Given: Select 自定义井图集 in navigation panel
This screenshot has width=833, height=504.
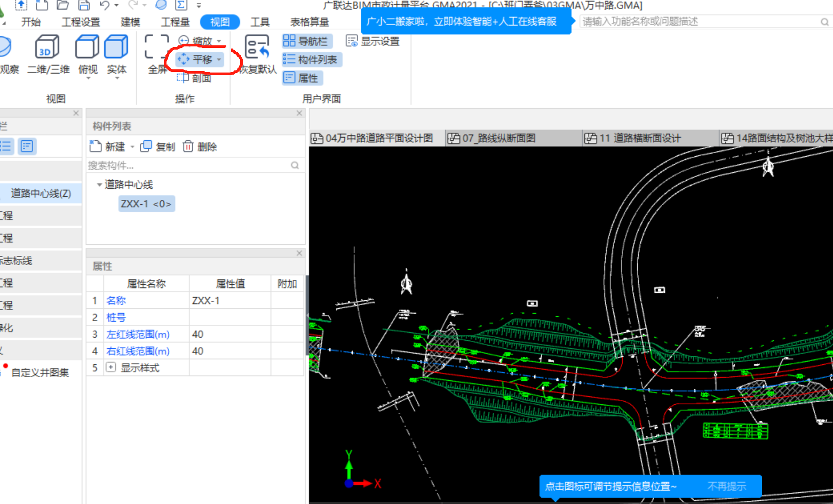Looking at the screenshot, I should click(40, 372).
